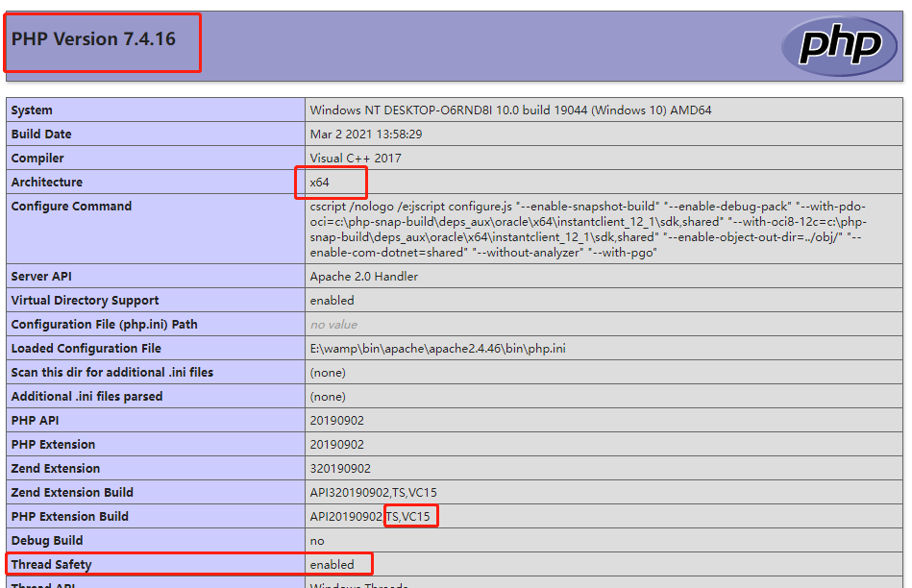Screen dimensions: 912x588
Task: Click 'Zend Extension Build' label
Action: [72, 492]
